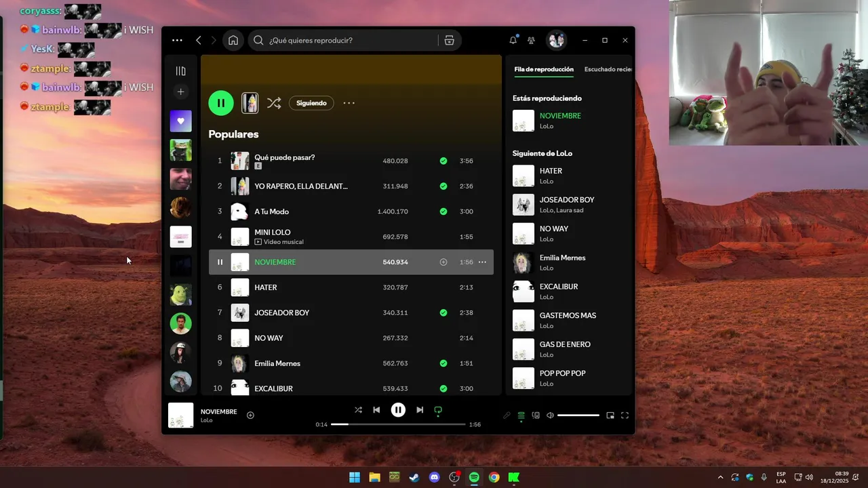Toggle saved check for YO RAPERO, ELLA DELANT...

pyautogui.click(x=443, y=186)
